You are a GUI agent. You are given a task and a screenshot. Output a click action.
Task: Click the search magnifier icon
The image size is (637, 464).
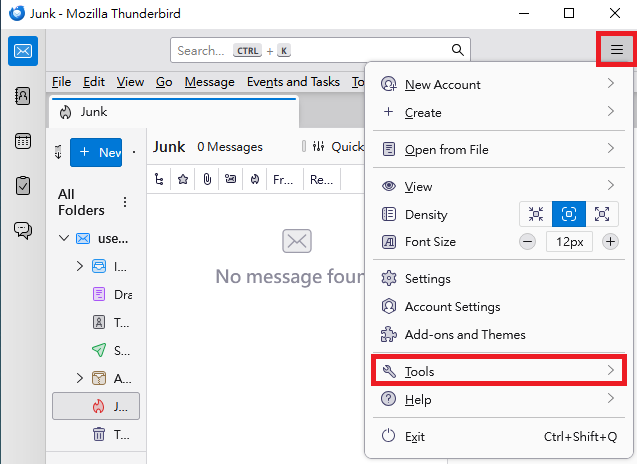(457, 50)
